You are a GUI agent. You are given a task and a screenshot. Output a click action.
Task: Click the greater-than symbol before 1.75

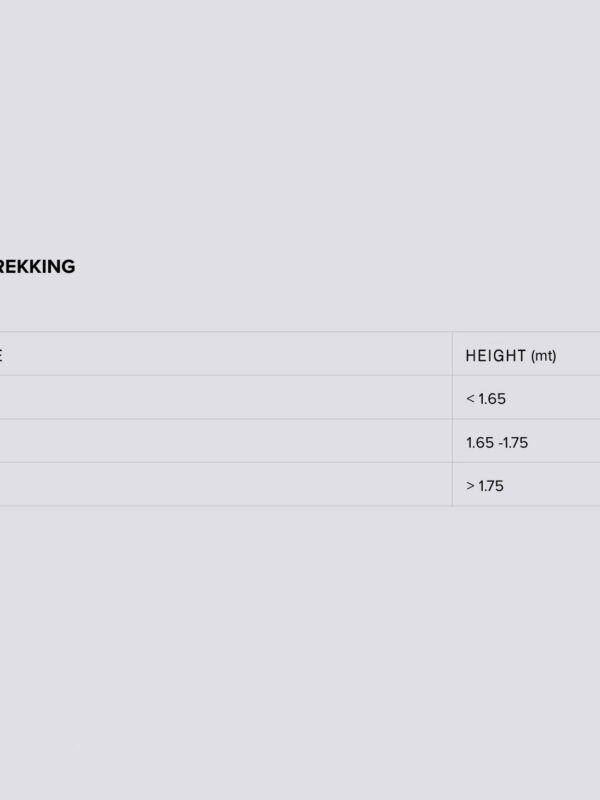point(470,486)
